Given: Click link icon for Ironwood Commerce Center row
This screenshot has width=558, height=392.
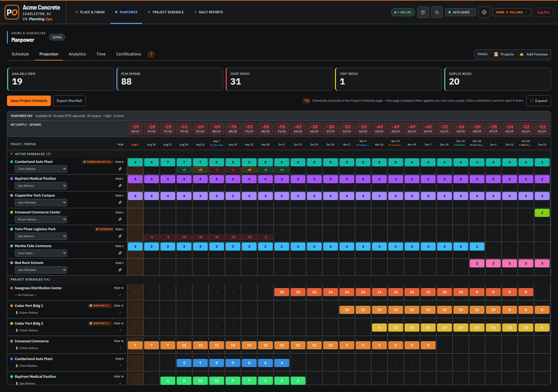Looking at the screenshot, I should coord(120,219).
